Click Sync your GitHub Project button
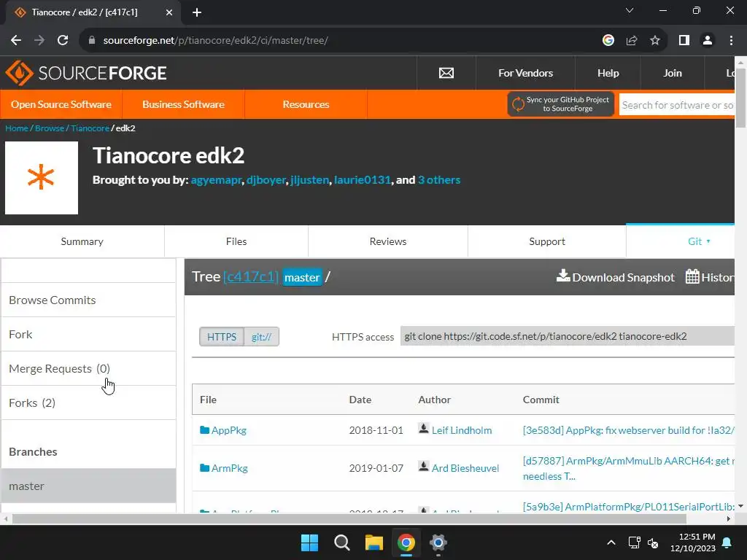The image size is (747, 560). point(561,104)
